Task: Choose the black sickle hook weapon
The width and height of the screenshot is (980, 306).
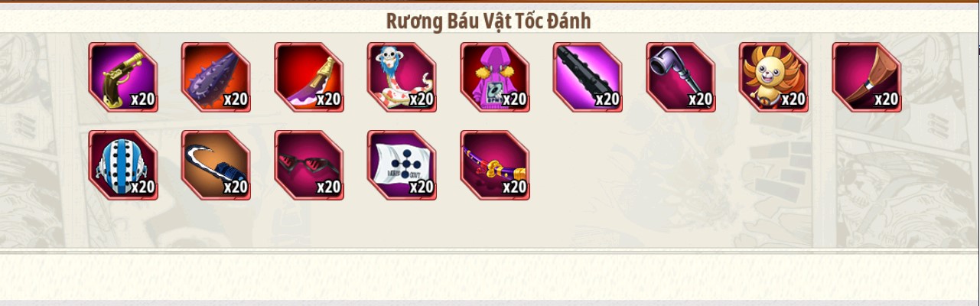Action: 216,165
